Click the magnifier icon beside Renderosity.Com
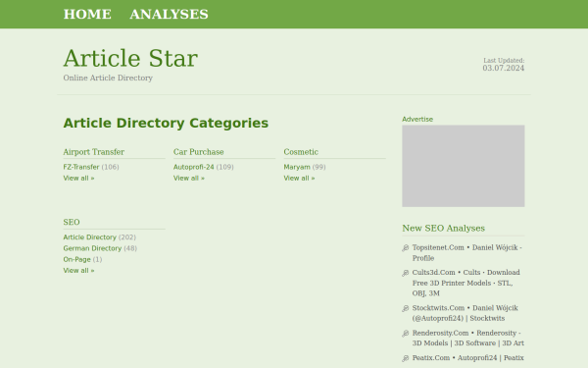The image size is (588, 368). (x=406, y=334)
